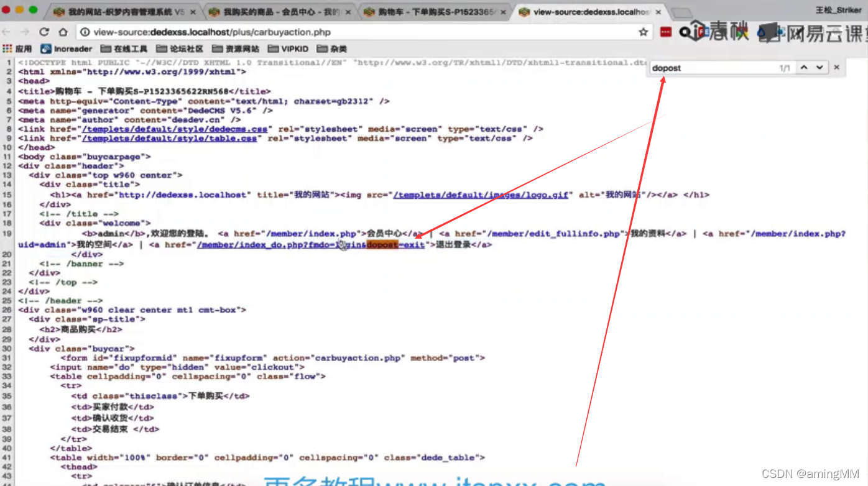Open the index_do.php fmdo=login link
Image resolution: width=868 pixels, height=486 pixels.
pyautogui.click(x=311, y=245)
